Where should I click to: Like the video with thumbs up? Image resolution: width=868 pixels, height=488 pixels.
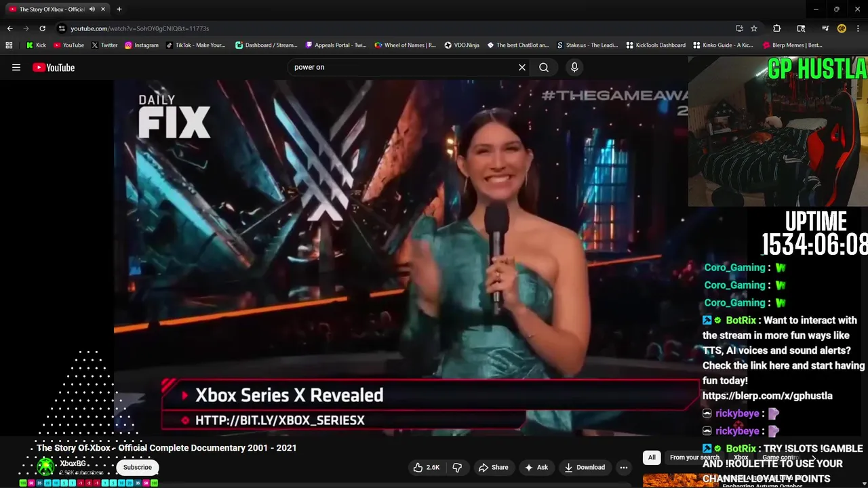point(427,467)
